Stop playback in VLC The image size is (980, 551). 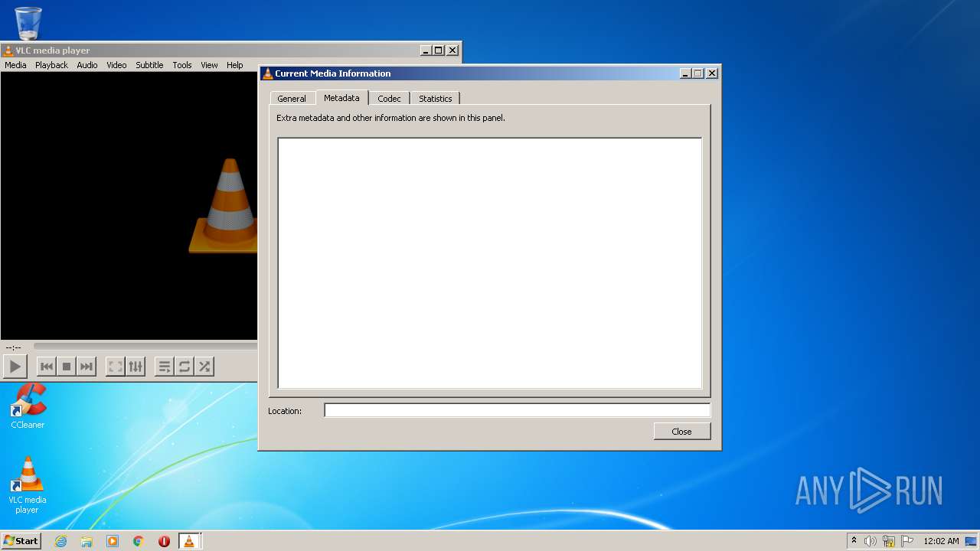click(x=67, y=367)
